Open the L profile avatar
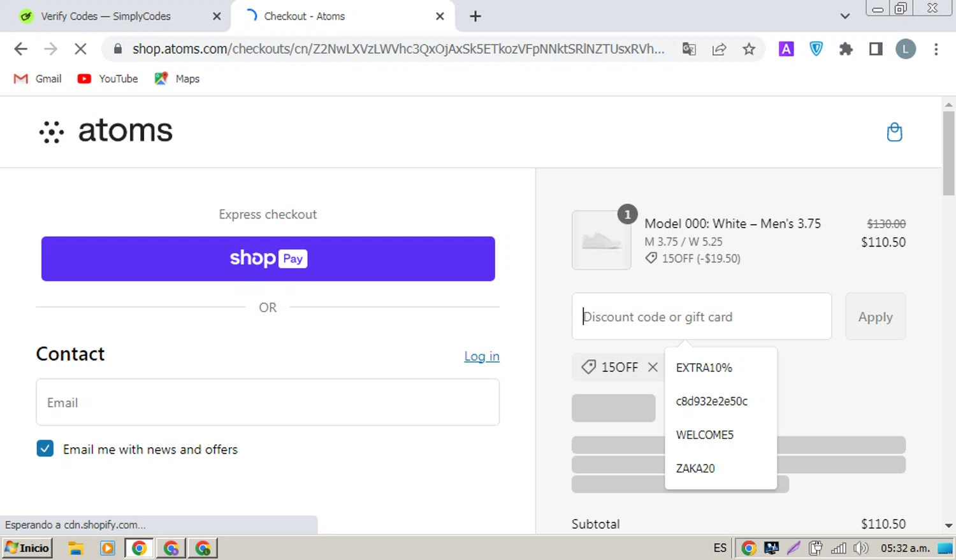Viewport: 956px width, 560px height. [906, 49]
